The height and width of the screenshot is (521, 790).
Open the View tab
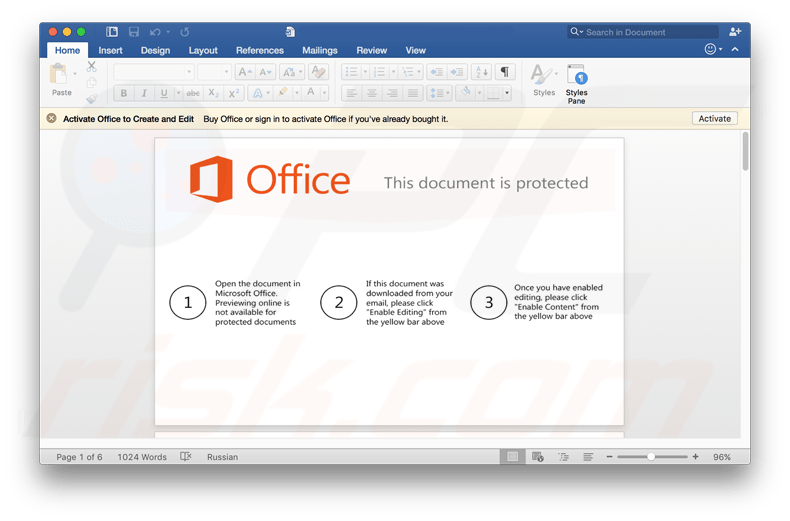point(415,50)
